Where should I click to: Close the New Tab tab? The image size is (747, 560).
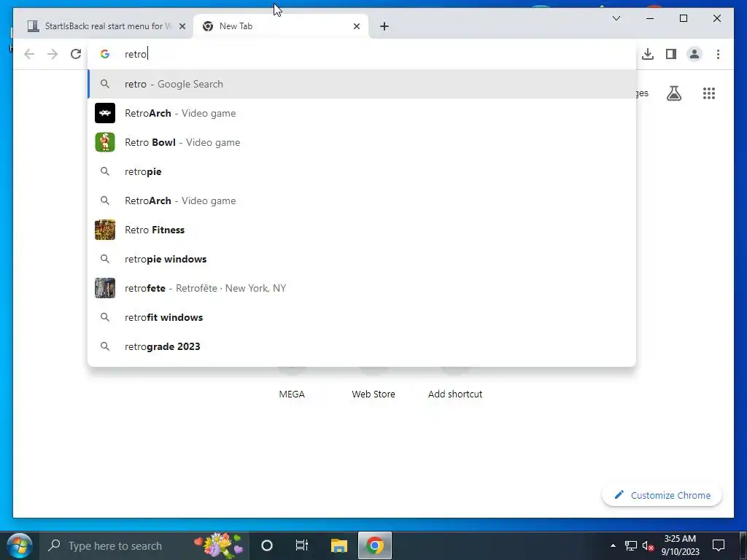tap(356, 26)
